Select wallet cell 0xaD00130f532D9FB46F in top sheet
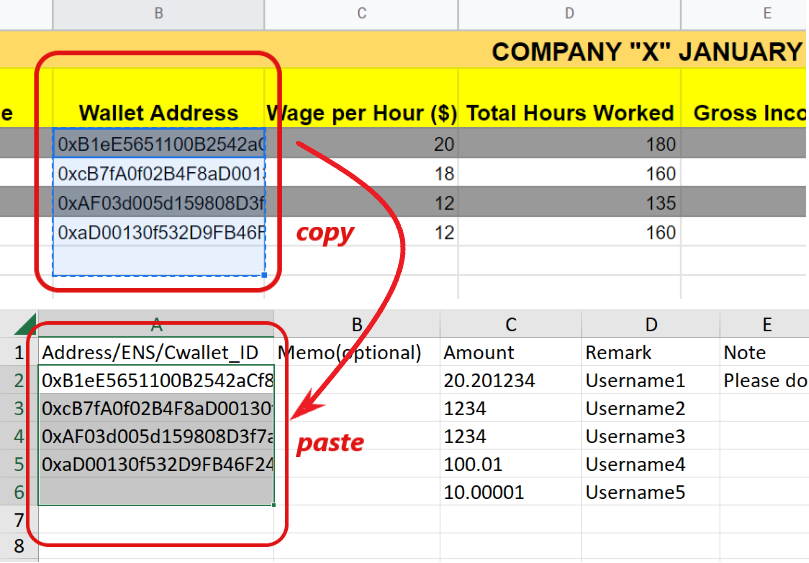Image resolution: width=809 pixels, height=563 pixels. (159, 231)
